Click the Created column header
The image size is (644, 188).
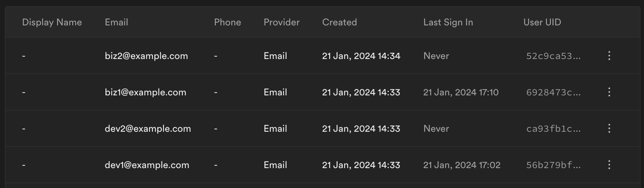click(340, 22)
